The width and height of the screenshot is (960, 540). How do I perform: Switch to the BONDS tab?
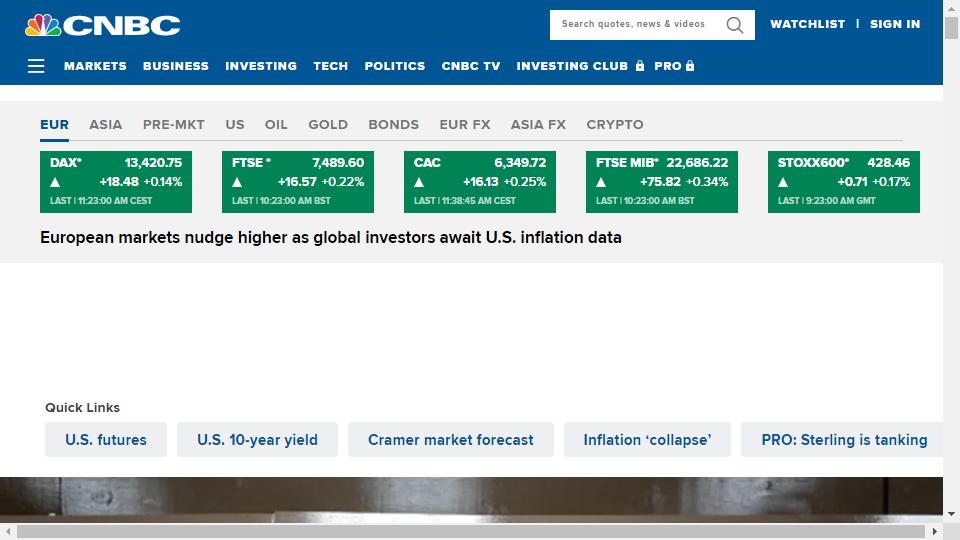[x=394, y=124]
